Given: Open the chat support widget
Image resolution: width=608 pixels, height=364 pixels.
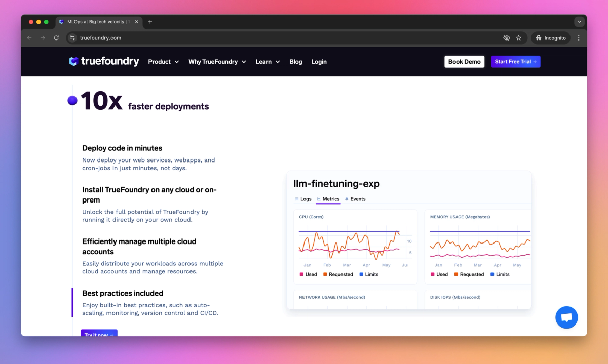Looking at the screenshot, I should coord(566,317).
